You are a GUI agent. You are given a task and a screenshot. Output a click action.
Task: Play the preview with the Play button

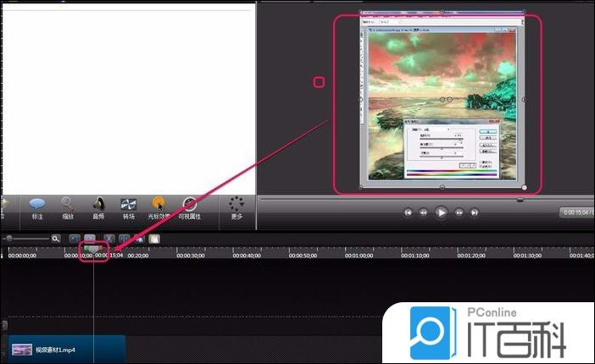pyautogui.click(x=441, y=212)
